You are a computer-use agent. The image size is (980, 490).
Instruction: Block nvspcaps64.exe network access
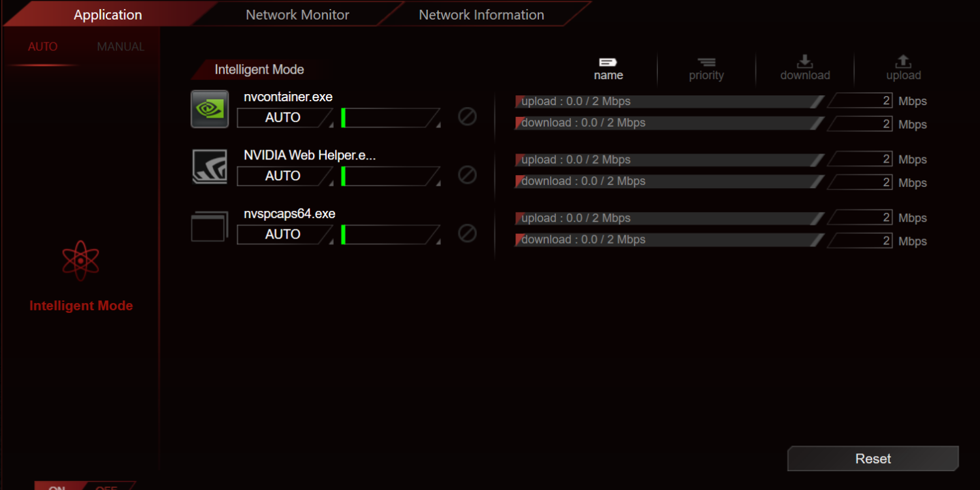(467, 233)
